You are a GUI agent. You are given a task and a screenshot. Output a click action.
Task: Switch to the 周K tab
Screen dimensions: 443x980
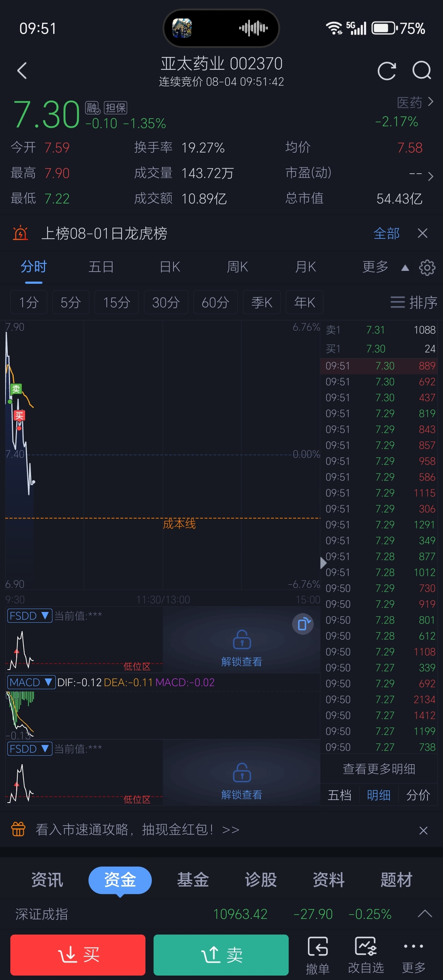pyautogui.click(x=237, y=267)
